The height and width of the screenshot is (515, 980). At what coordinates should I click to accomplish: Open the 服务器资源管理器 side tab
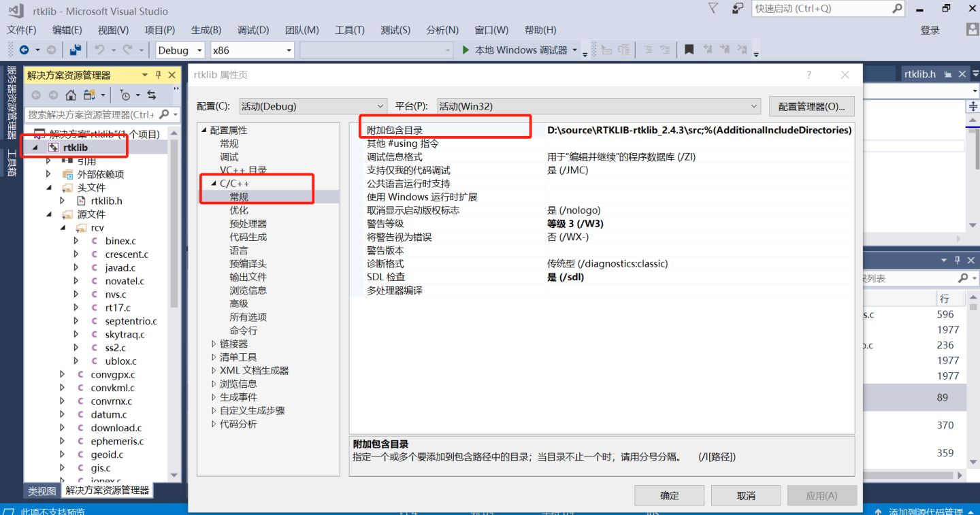pos(11,102)
